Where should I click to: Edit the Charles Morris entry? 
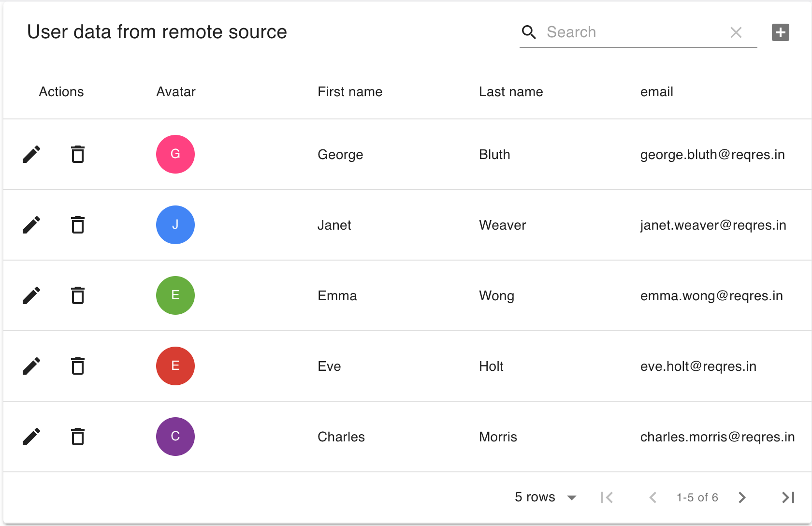point(31,437)
